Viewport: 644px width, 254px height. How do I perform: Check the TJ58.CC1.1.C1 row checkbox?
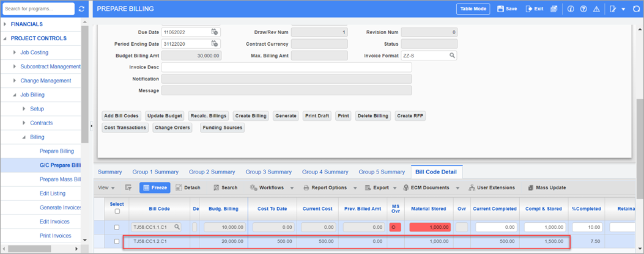click(117, 227)
